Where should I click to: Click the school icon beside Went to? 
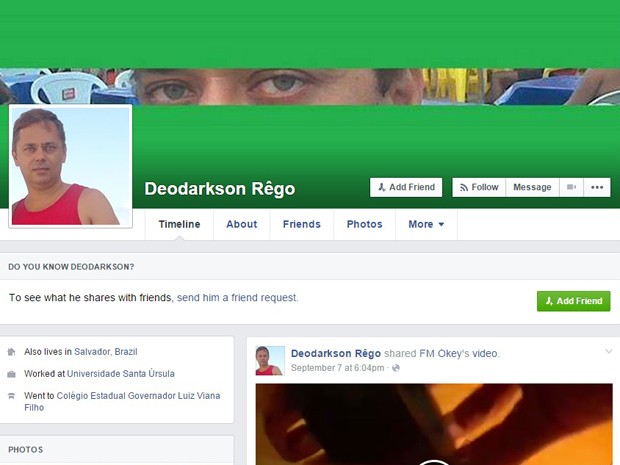point(11,395)
